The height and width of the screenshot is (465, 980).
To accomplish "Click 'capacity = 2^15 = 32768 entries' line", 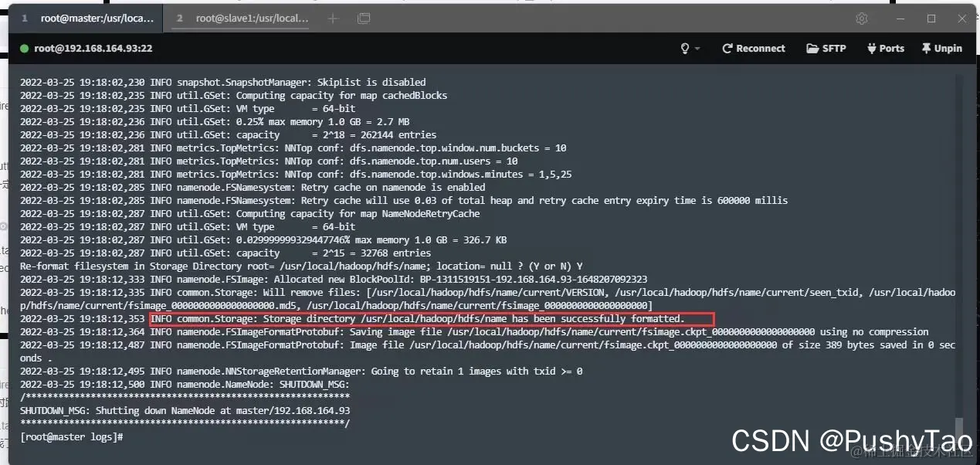I will click(226, 253).
